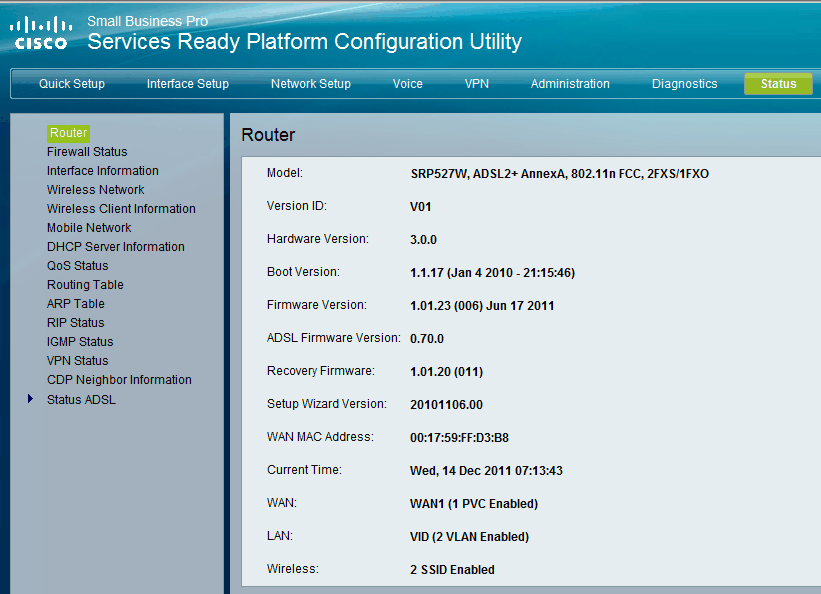Viewport: 821px width, 594px height.
Task: Click Firmware Version value 1.01.23 (006)
Action: point(482,306)
